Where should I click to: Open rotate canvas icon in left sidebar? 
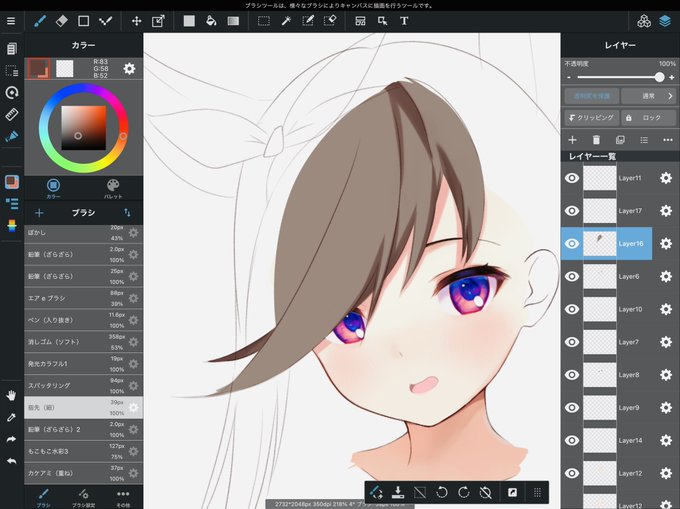pos(12,92)
